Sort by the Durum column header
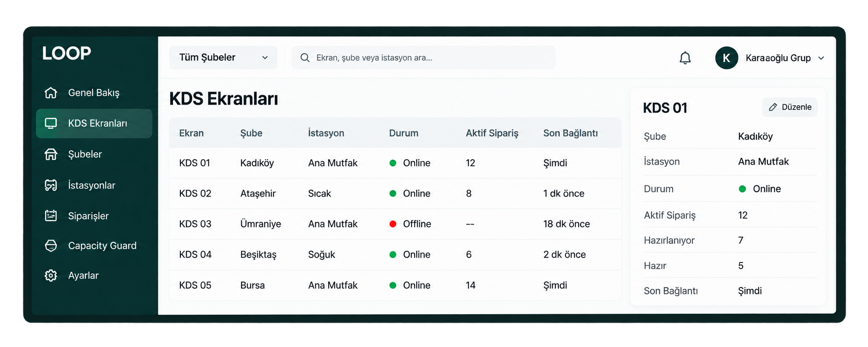Image resolution: width=868 pixels, height=347 pixels. (x=404, y=133)
